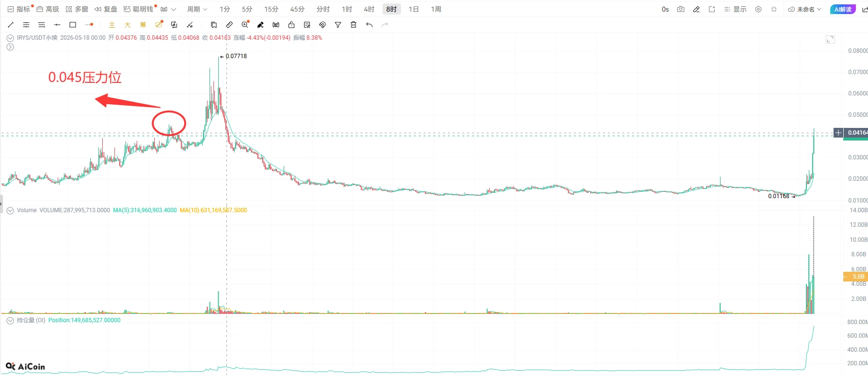Collapse the IRYS/USDT main chart legend
This screenshot has width=868, height=375.
(10, 38)
